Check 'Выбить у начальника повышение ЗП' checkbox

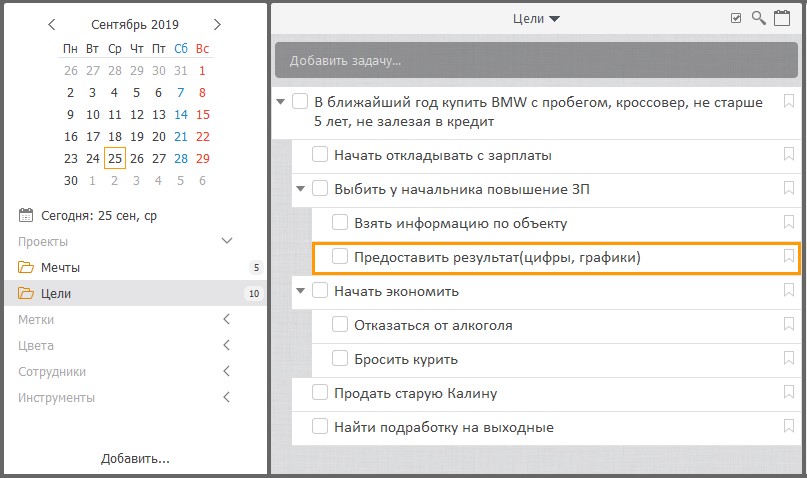pyautogui.click(x=320, y=188)
